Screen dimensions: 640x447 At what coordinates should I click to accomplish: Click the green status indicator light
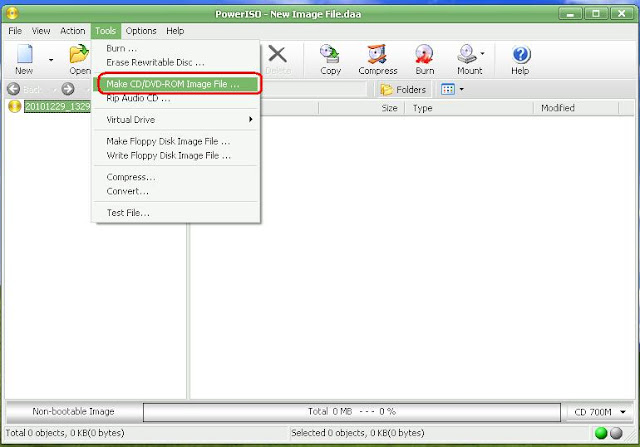(x=601, y=433)
